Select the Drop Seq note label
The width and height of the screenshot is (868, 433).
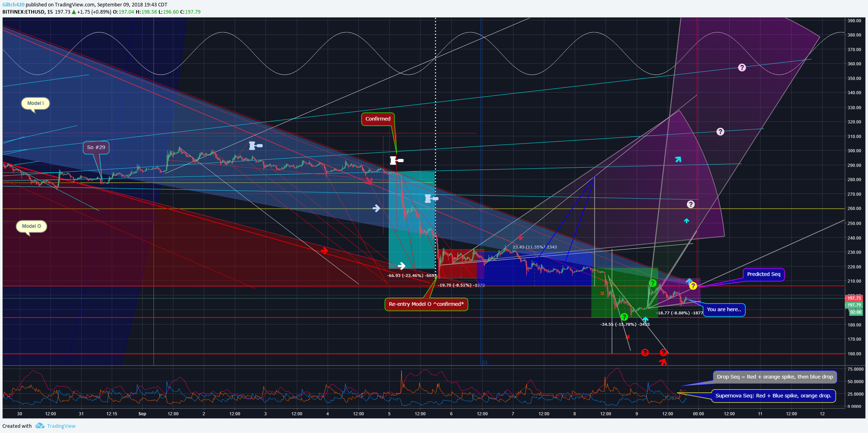click(x=774, y=377)
